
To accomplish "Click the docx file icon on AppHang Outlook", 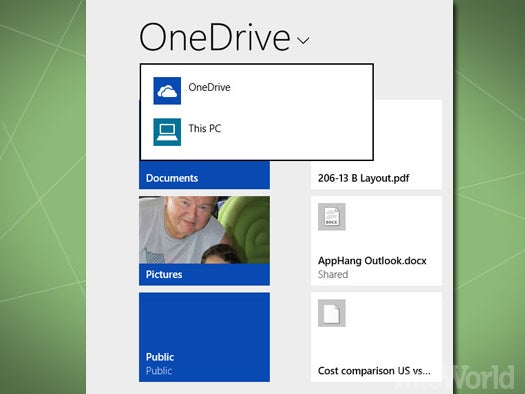I will (331, 217).
